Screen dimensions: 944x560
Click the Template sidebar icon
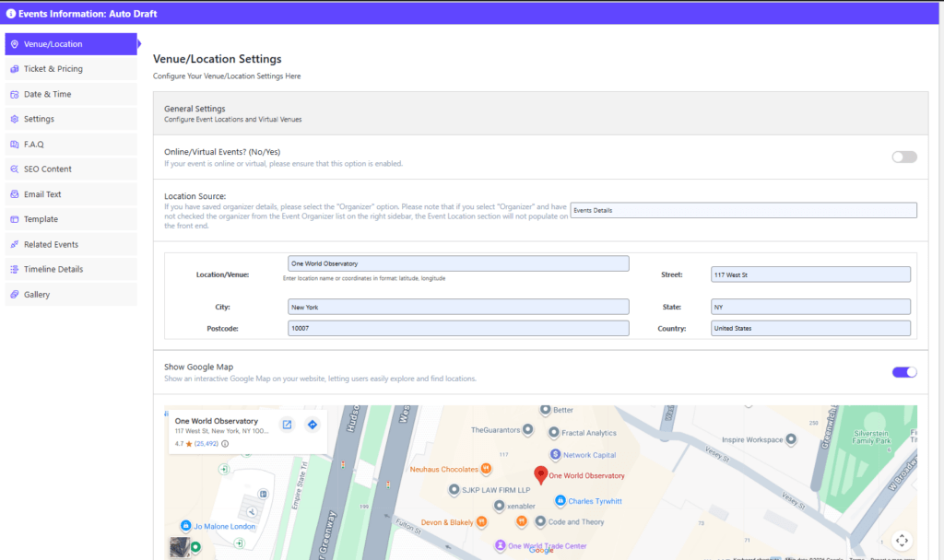pos(15,219)
